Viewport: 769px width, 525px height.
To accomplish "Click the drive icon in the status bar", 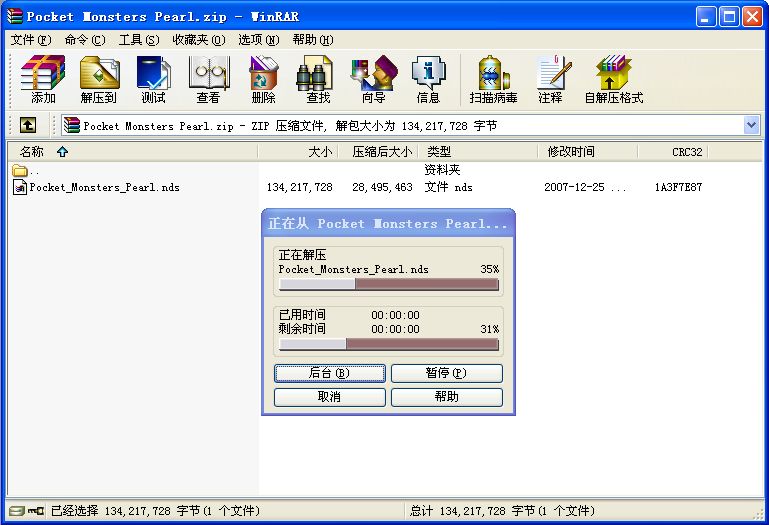I will click(x=17, y=511).
